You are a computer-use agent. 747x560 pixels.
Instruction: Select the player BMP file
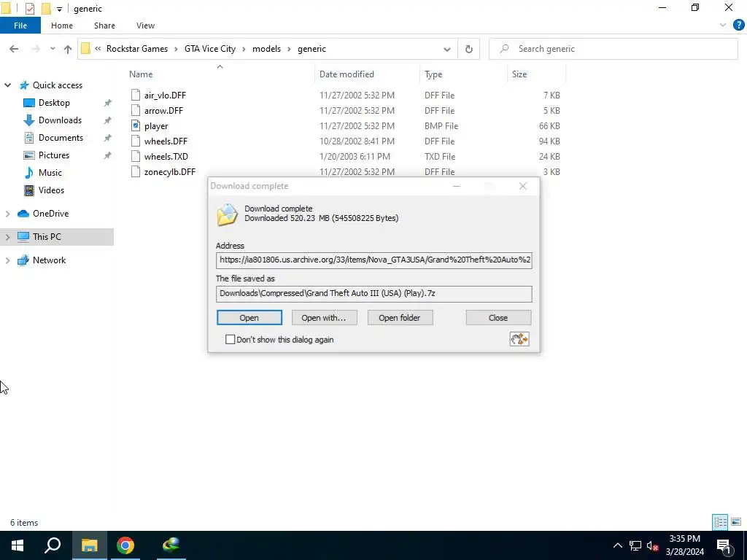coord(156,125)
